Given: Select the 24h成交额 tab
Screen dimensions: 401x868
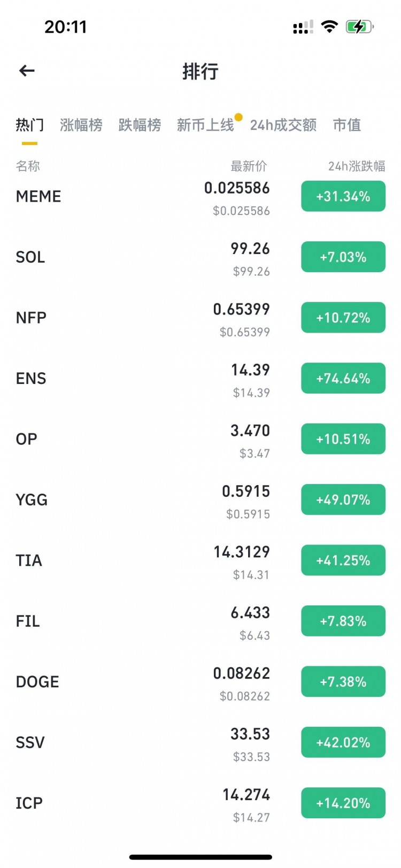Looking at the screenshot, I should tap(283, 125).
